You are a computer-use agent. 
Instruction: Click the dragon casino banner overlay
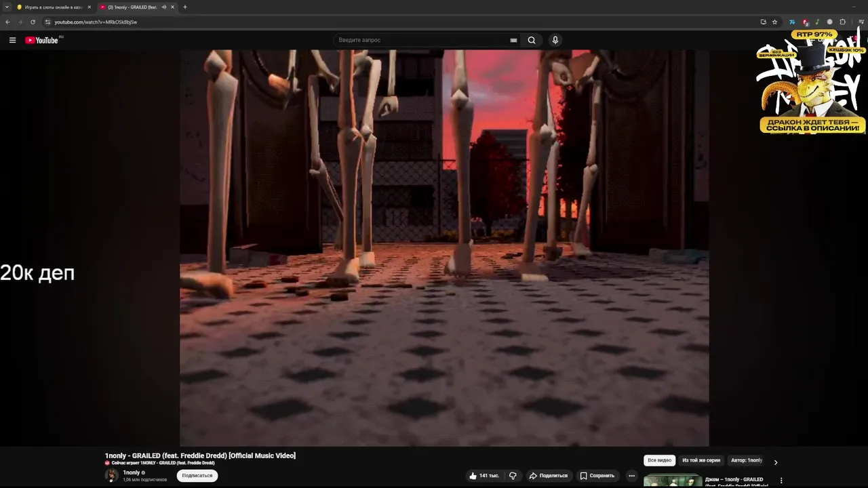click(811, 81)
